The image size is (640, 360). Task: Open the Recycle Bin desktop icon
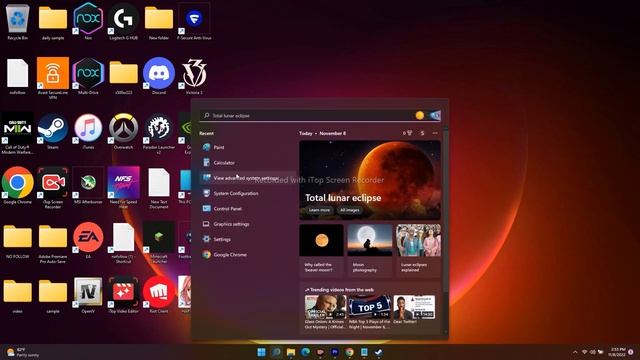click(x=18, y=22)
